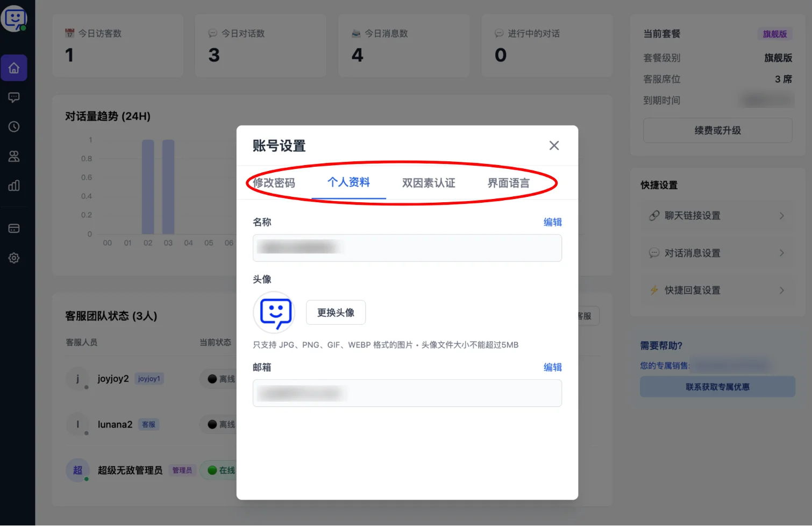Click the 续费或升级 button
Image resolution: width=812 pixels, height=526 pixels.
tap(717, 130)
